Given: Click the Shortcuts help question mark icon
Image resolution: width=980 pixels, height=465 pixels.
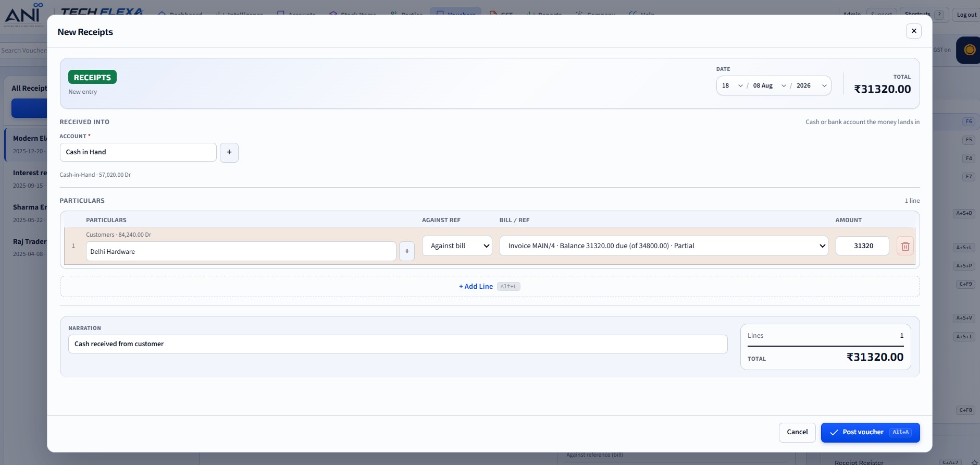Looking at the screenshot, I should (x=939, y=15).
